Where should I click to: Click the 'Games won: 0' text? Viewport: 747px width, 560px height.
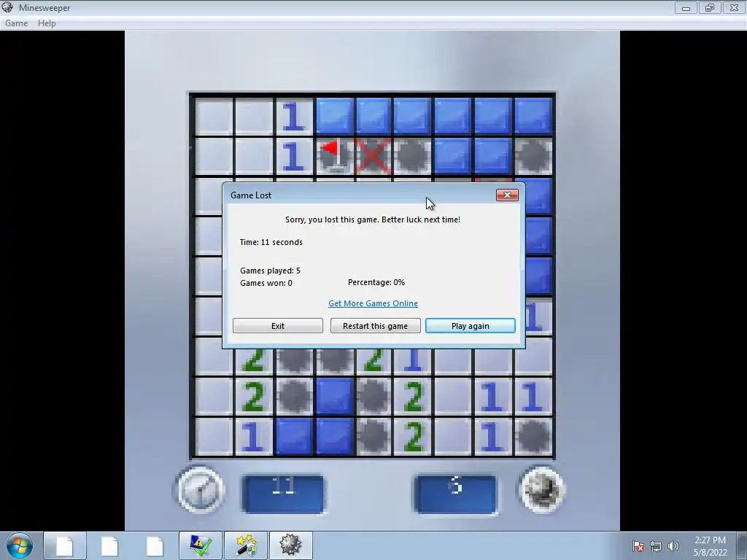pos(266,283)
